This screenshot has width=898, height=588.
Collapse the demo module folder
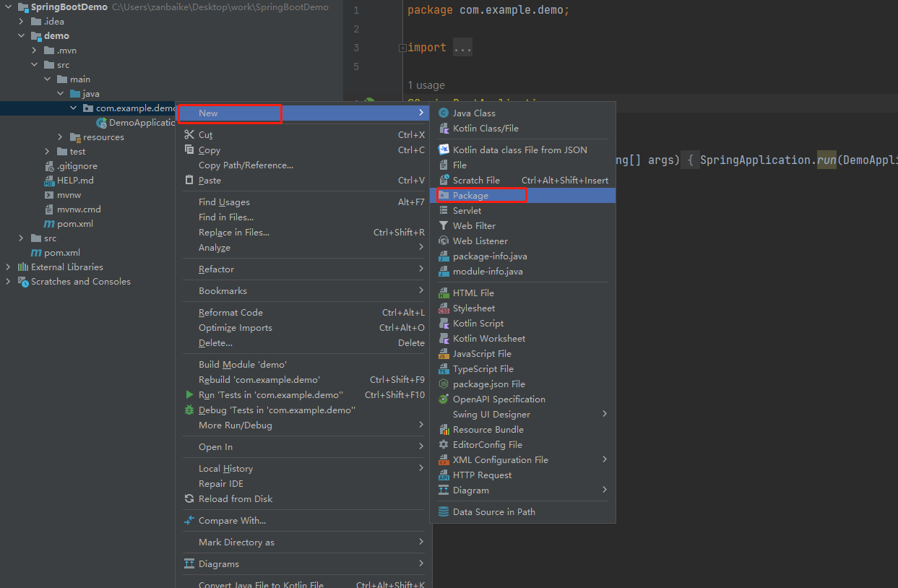point(22,36)
